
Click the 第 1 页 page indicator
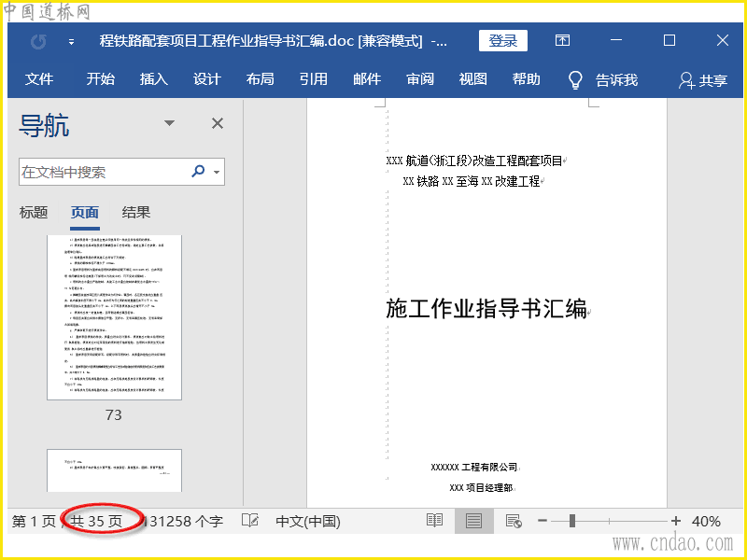[34, 522]
